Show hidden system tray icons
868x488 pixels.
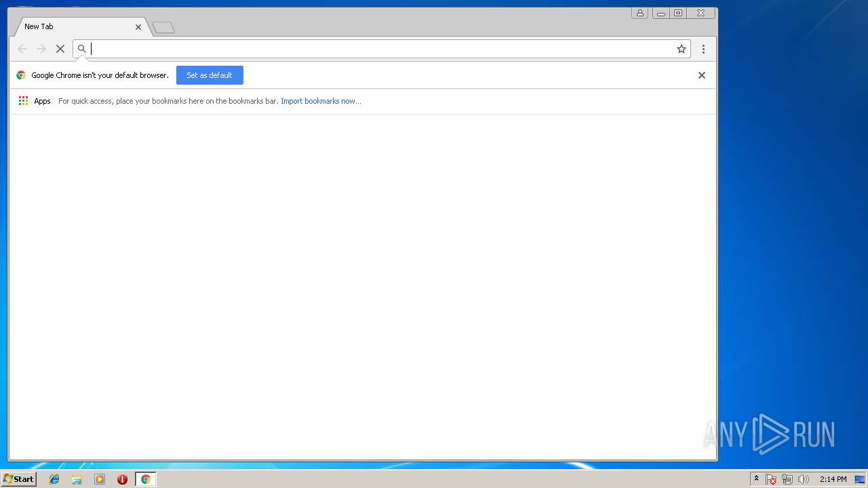(756, 479)
